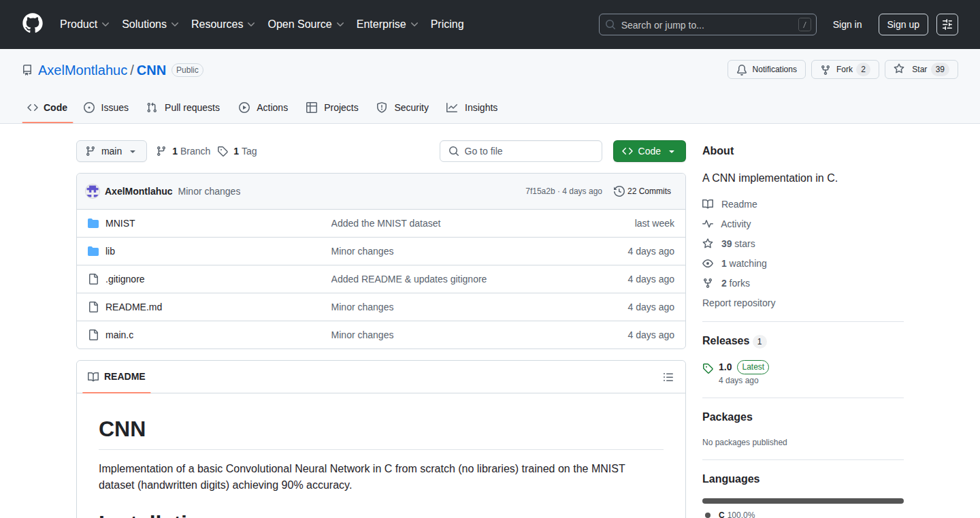
Task: Click the branch icon beside 1 Branch
Action: click(x=161, y=151)
